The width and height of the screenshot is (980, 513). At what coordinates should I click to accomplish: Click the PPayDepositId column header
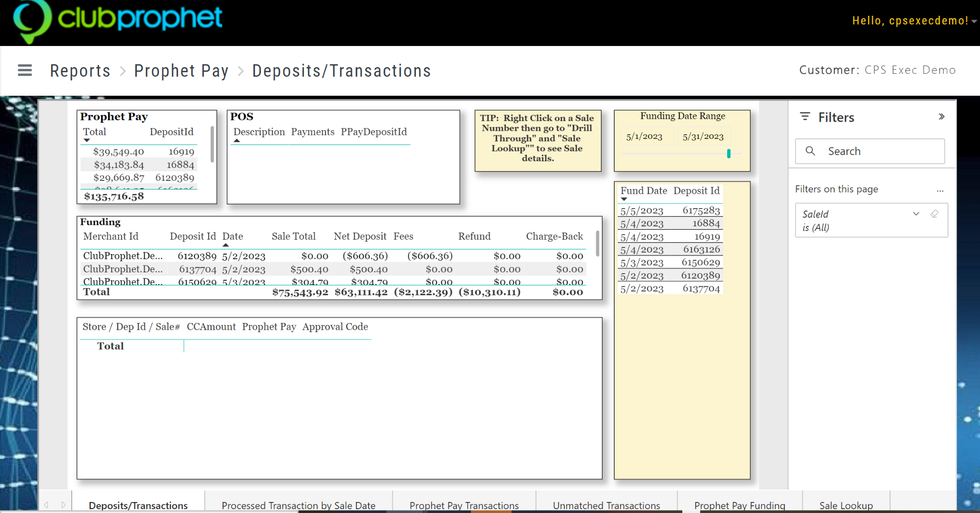point(374,132)
